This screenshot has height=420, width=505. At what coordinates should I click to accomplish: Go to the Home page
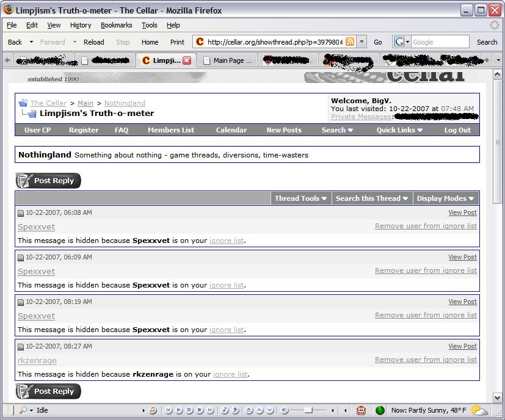coord(150,42)
